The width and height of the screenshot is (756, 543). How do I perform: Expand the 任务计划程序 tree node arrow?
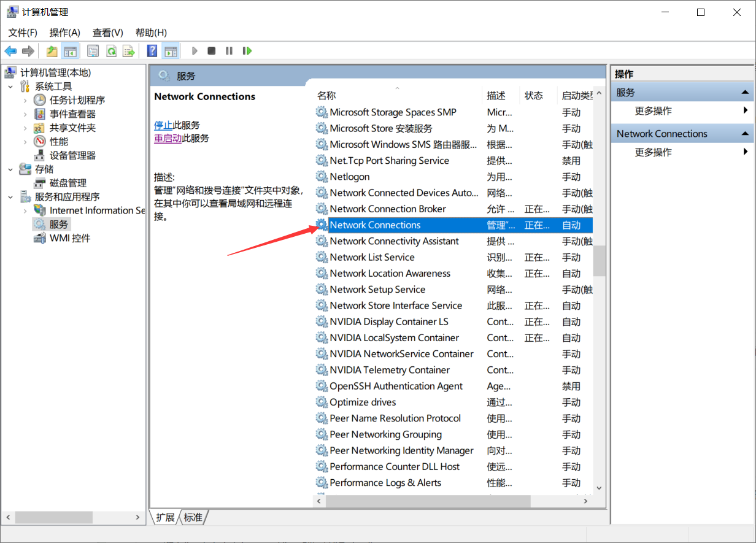[x=25, y=100]
